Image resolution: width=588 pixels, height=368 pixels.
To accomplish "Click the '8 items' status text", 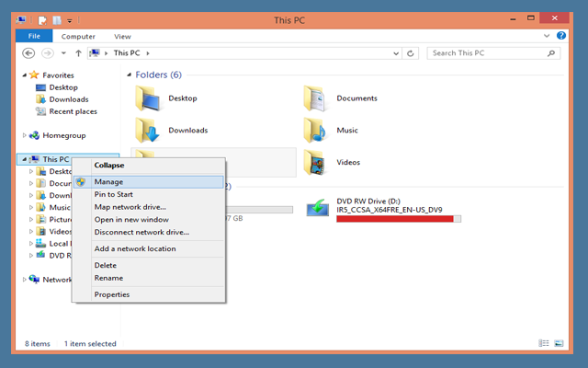I will click(x=38, y=343).
